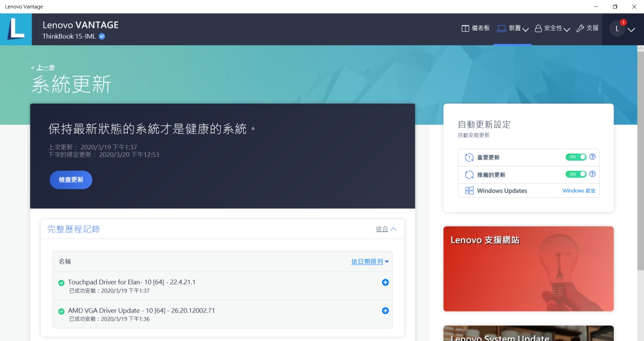This screenshot has width=644, height=341.
Task: Open help icon for 重要更新
Action: click(x=592, y=157)
